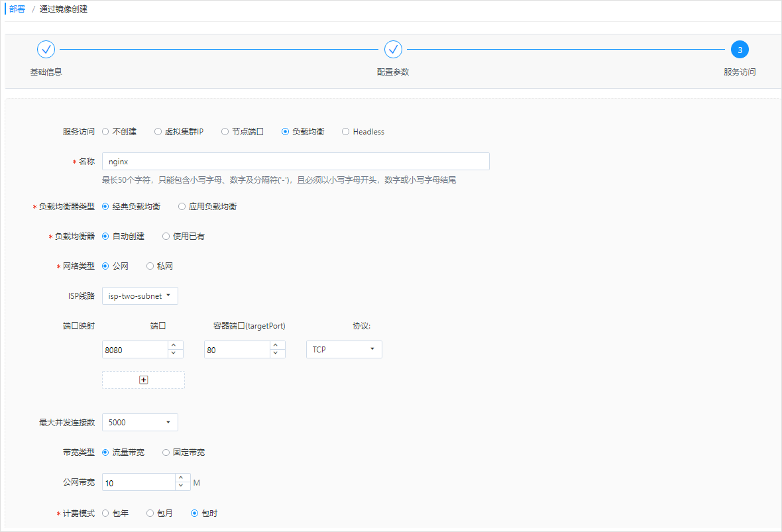Choose 包月 billing mode
The image size is (782, 532).
pos(150,513)
